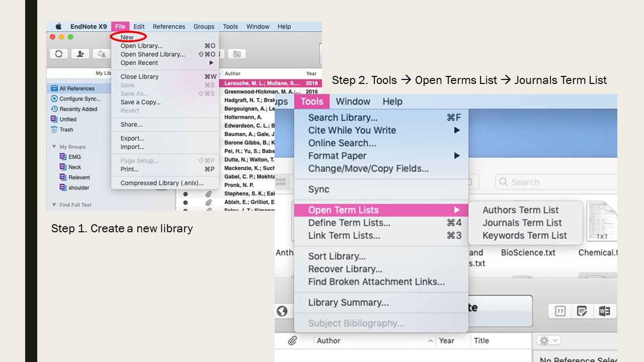The width and height of the screenshot is (644, 362).
Task: Open the Edit menu
Action: click(x=139, y=27)
